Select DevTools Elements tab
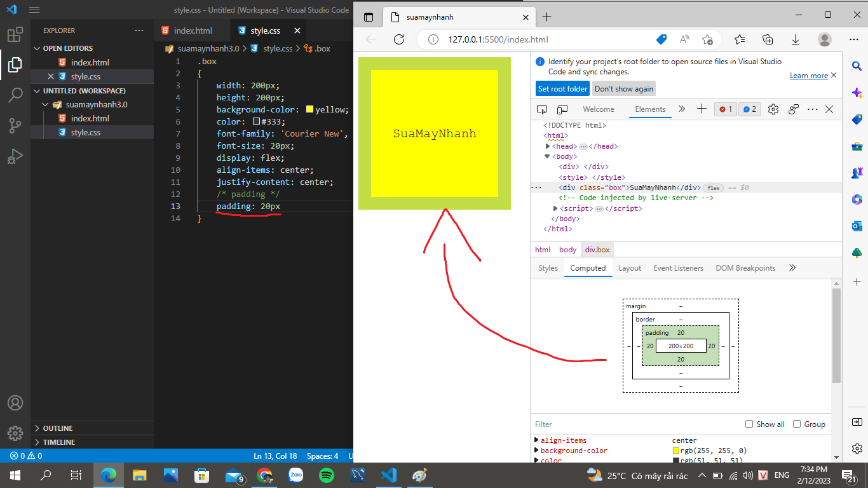868x488 pixels. (650, 109)
